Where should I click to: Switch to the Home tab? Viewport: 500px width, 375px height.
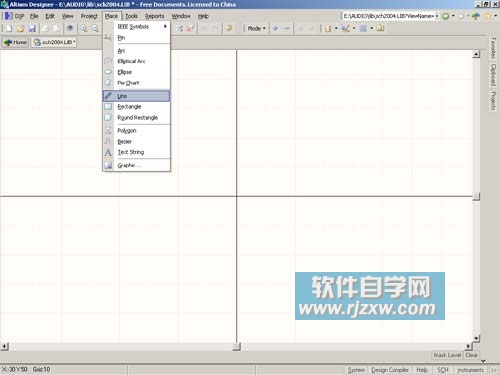tap(15, 42)
